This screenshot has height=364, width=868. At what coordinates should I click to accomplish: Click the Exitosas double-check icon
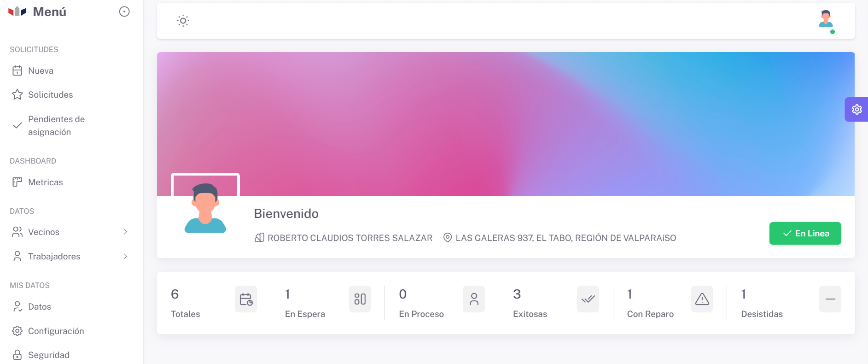point(588,299)
